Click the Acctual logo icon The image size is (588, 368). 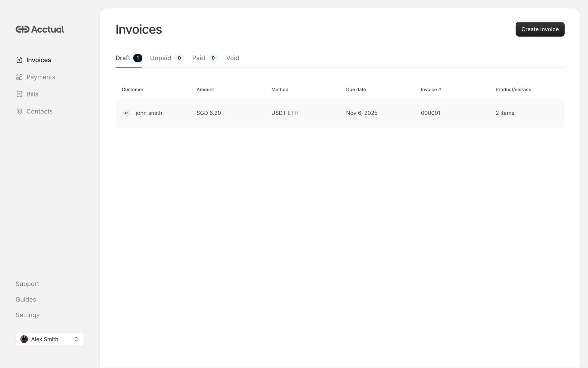[x=23, y=29]
